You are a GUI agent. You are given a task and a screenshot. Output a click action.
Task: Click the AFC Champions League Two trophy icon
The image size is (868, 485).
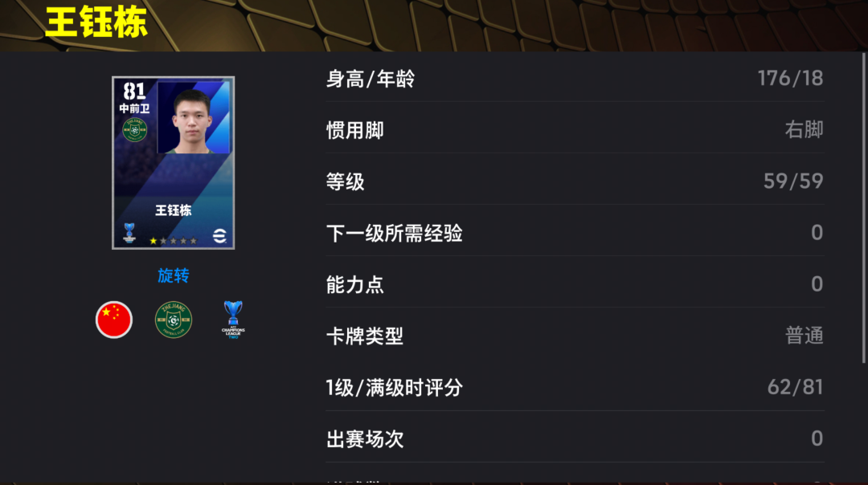(x=233, y=320)
